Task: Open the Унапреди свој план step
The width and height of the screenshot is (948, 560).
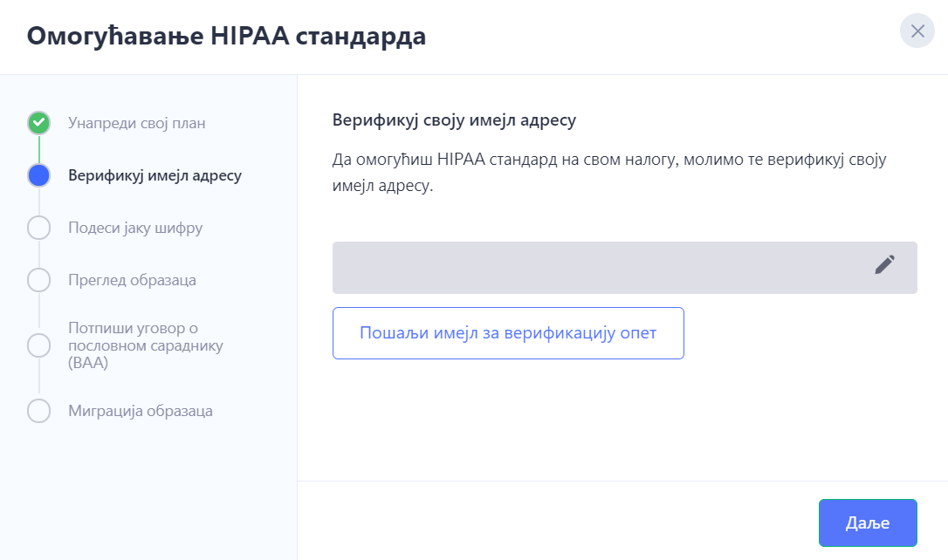Action: point(137,123)
